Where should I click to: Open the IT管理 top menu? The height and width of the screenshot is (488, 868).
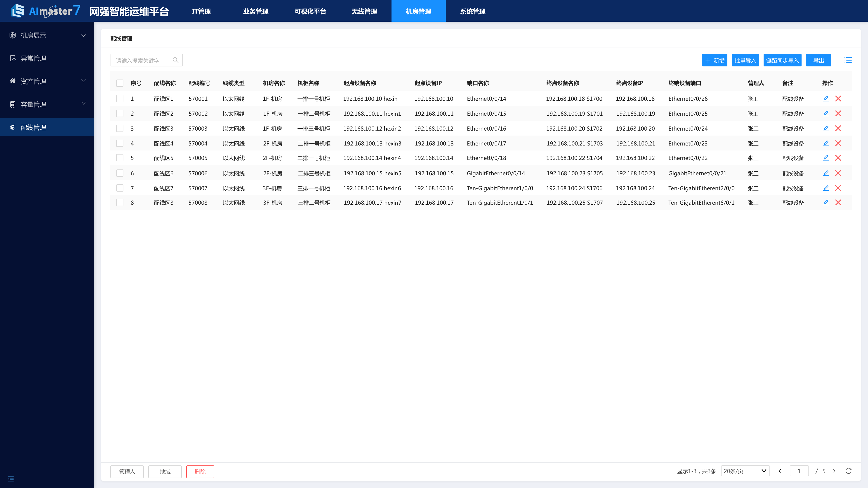(201, 11)
